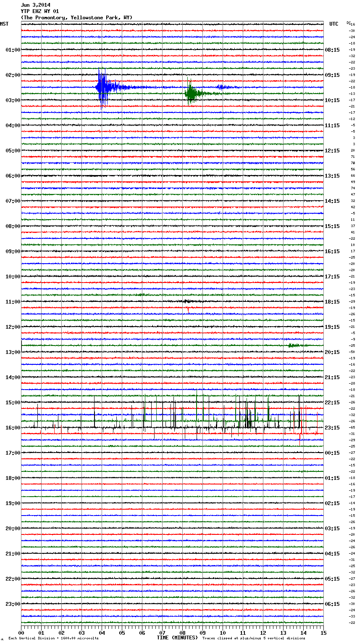
Task: Select minute tick 08 on bottom axis
Action: tap(182, 633)
